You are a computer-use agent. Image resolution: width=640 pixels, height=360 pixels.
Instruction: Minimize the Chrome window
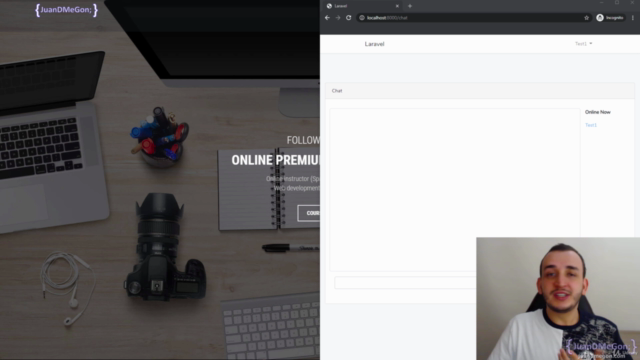pos(601,3)
